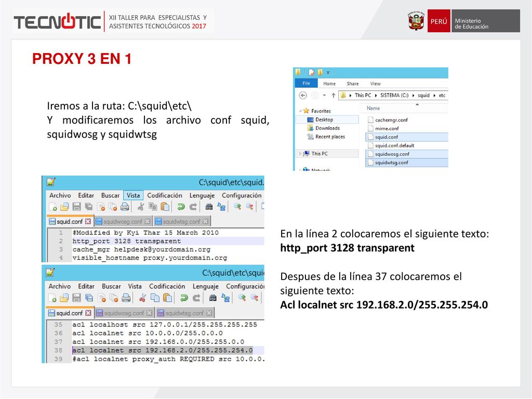Click green Undo arrow in first Notepad++ screenshot
Viewport: 532px width, 399px height.
(x=181, y=206)
